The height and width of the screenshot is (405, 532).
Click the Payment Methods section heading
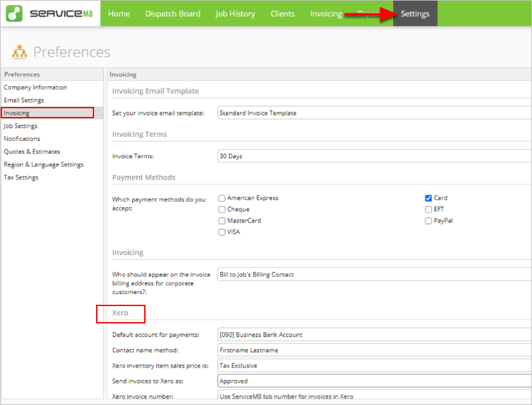coord(144,177)
